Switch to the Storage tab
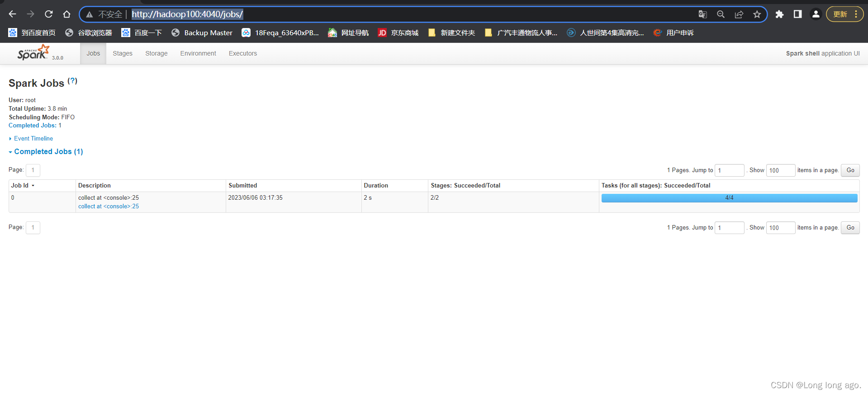Image resolution: width=868 pixels, height=394 pixels. [x=157, y=53]
